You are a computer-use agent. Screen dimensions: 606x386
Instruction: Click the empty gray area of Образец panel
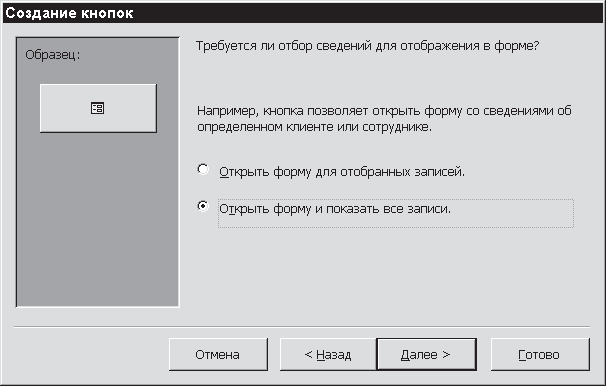(x=97, y=220)
